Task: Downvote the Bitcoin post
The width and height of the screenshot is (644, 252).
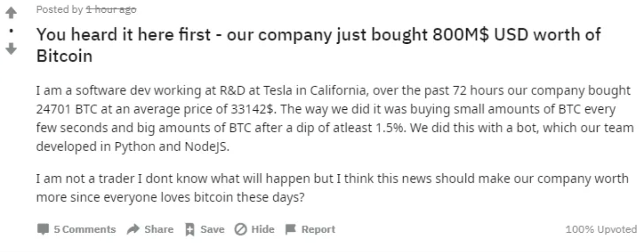Action: pyautogui.click(x=12, y=48)
